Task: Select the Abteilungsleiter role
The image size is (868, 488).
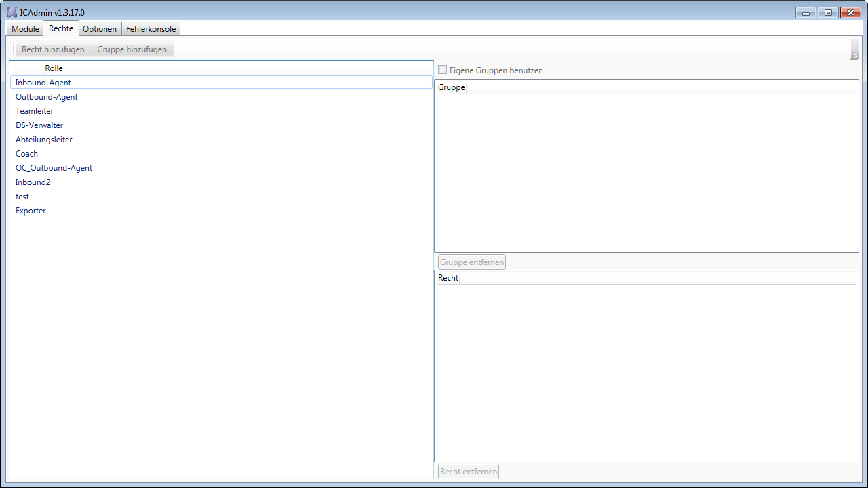Action: coord(221,140)
